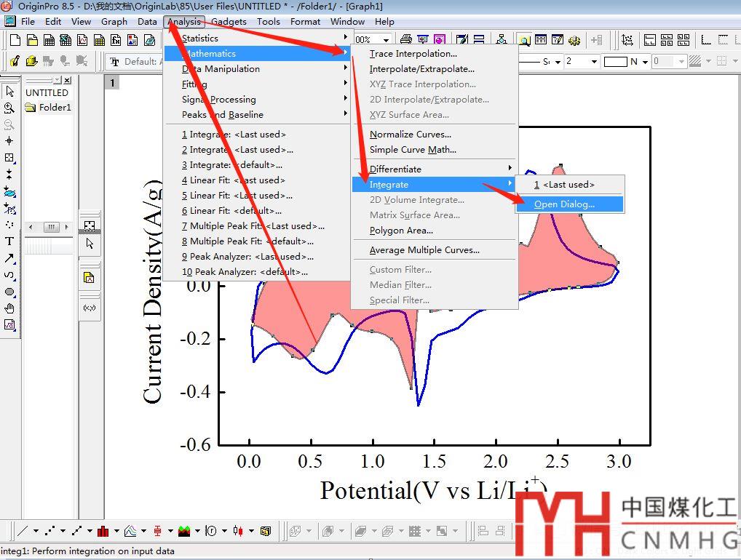Open the zoom percentage dropdown
741x560 pixels.
[386, 40]
